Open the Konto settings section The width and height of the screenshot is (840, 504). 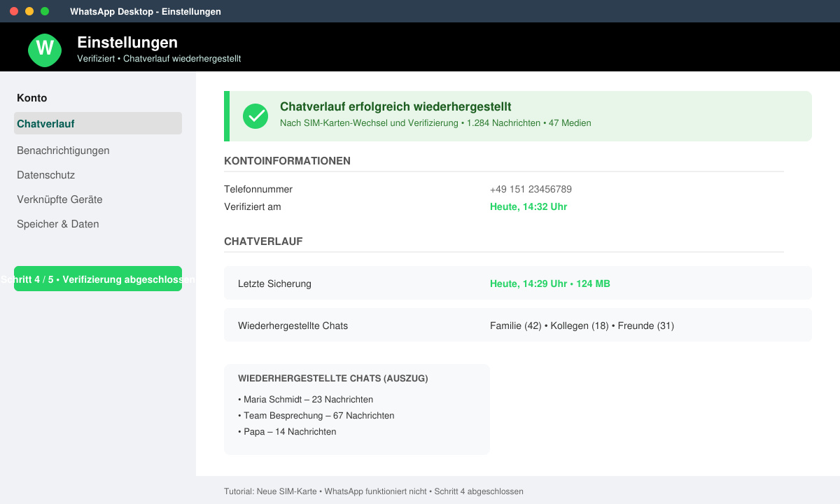coord(32,98)
